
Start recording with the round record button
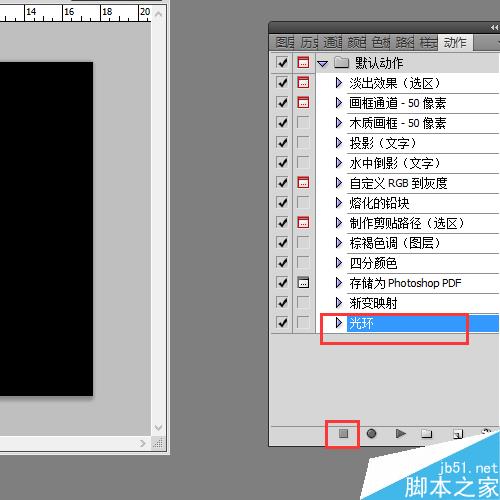pyautogui.click(x=371, y=433)
